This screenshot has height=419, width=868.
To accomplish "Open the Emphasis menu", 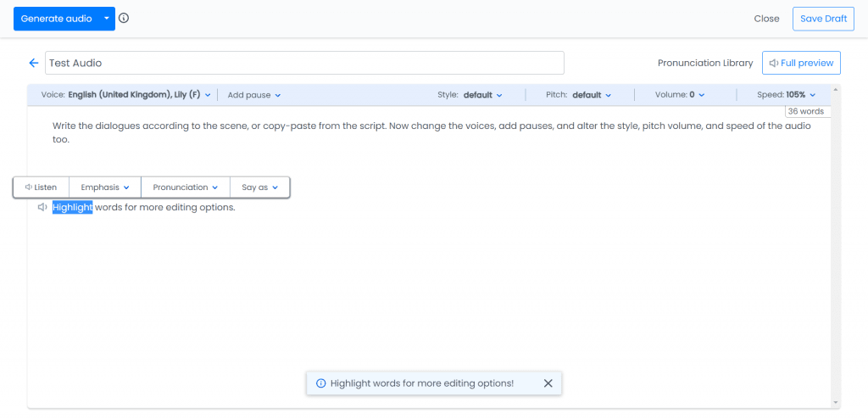I will [x=105, y=187].
